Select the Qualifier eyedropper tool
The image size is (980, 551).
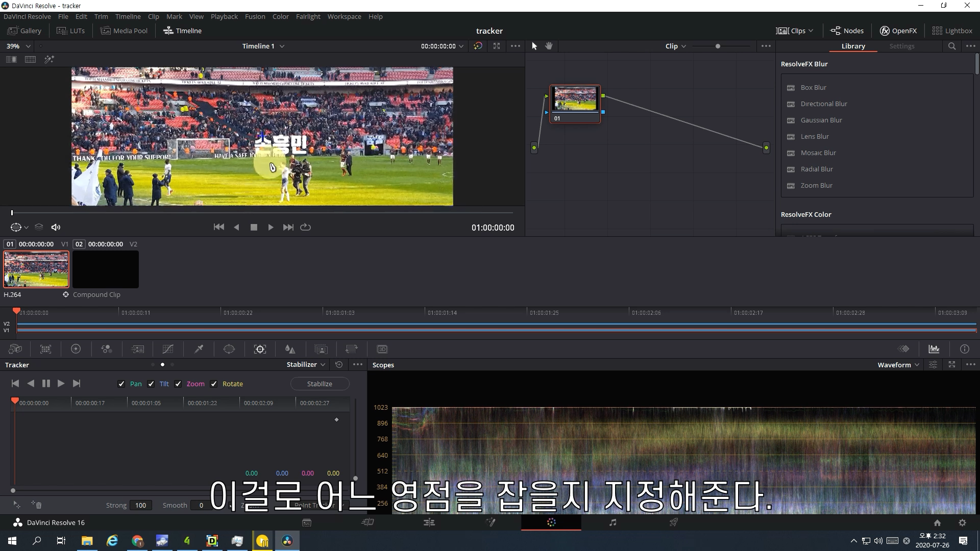[x=199, y=349]
